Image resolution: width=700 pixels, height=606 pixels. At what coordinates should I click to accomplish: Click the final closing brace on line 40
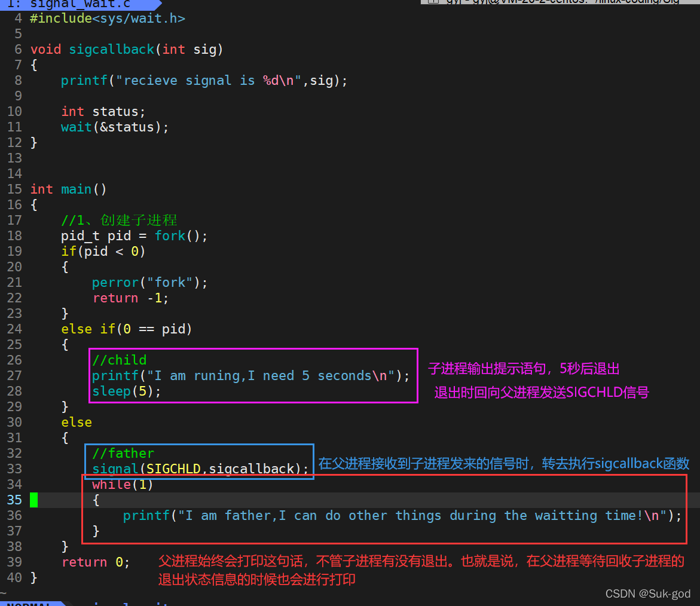point(34,578)
